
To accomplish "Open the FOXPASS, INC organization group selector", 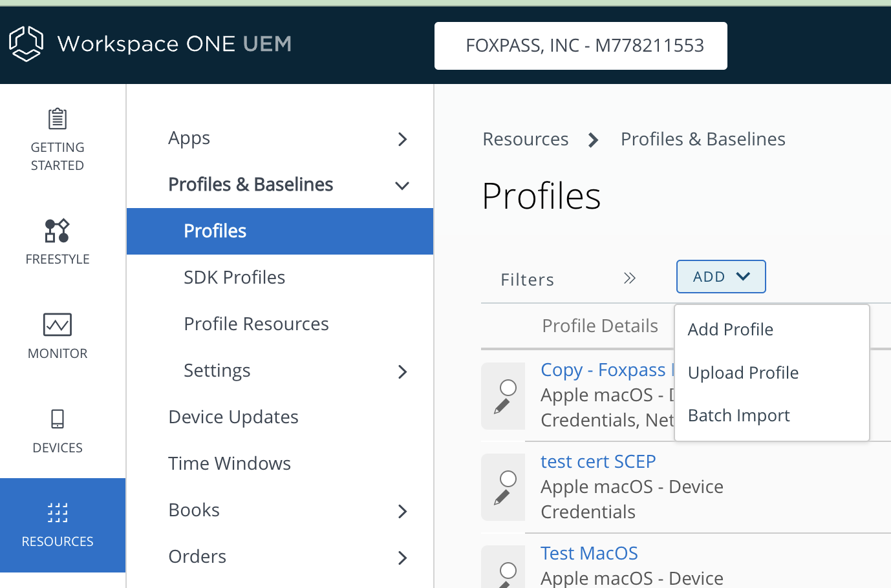I will pyautogui.click(x=581, y=46).
